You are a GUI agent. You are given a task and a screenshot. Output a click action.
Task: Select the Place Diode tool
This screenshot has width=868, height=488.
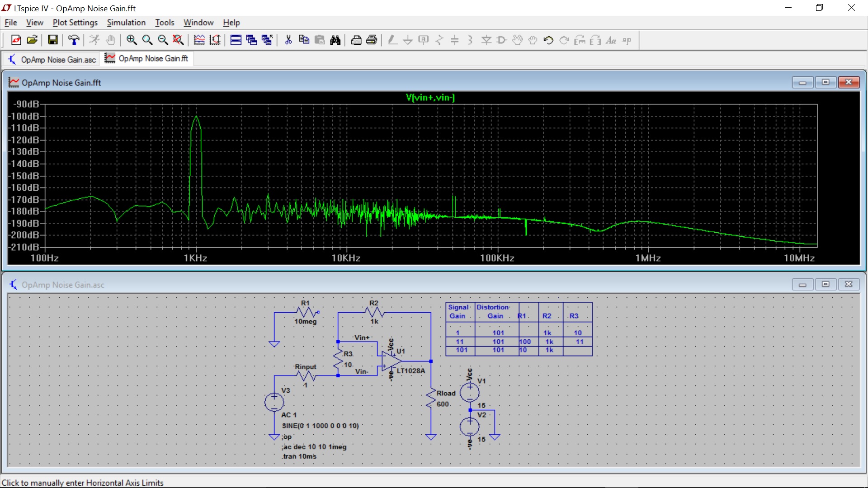[486, 40]
